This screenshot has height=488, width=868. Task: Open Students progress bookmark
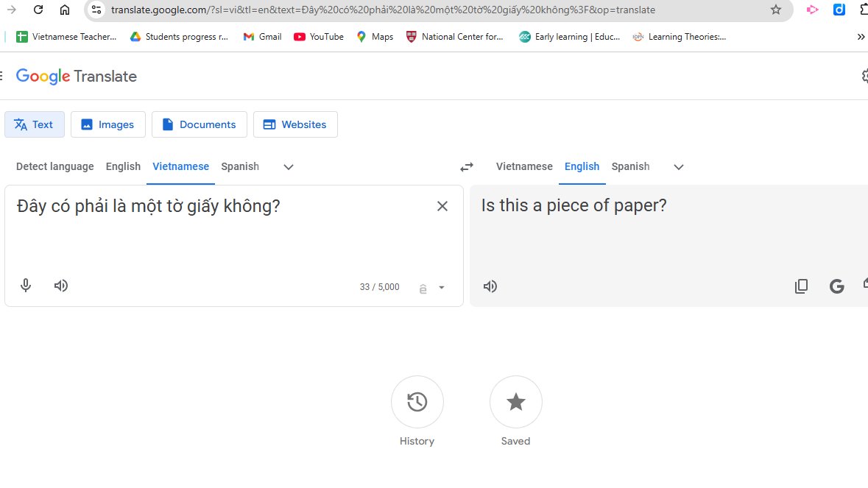[179, 37]
